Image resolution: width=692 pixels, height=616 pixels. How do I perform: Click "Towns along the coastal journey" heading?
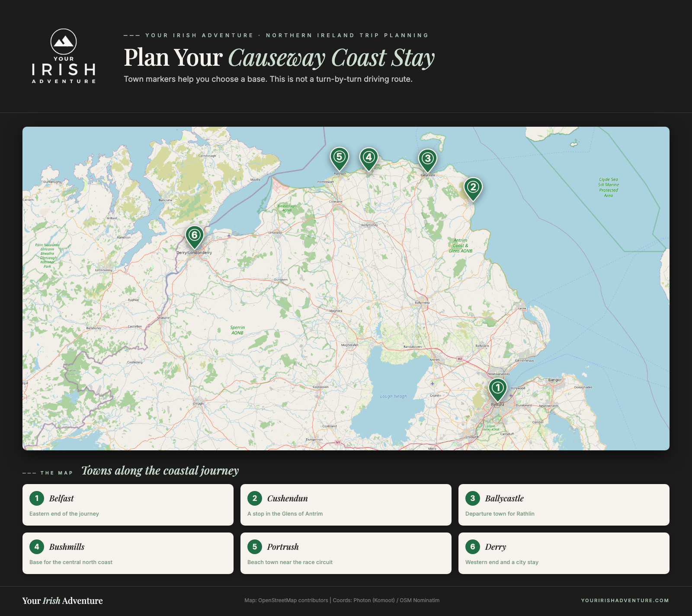(160, 471)
